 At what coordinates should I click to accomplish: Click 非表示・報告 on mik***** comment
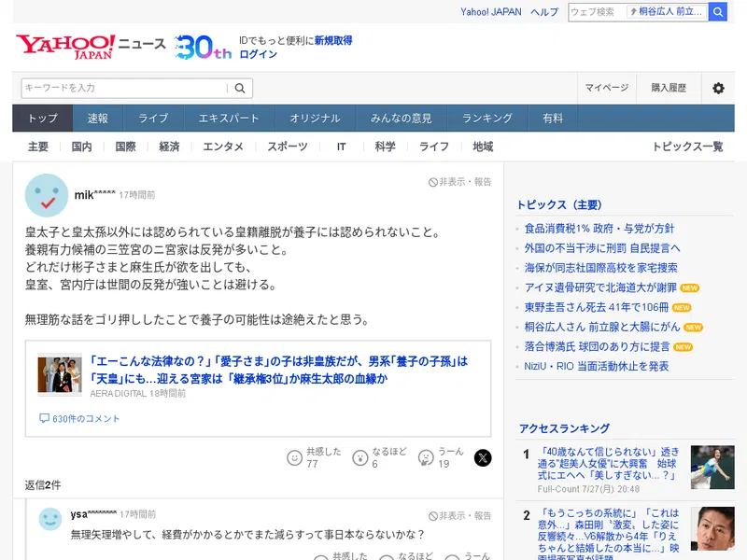tap(459, 182)
